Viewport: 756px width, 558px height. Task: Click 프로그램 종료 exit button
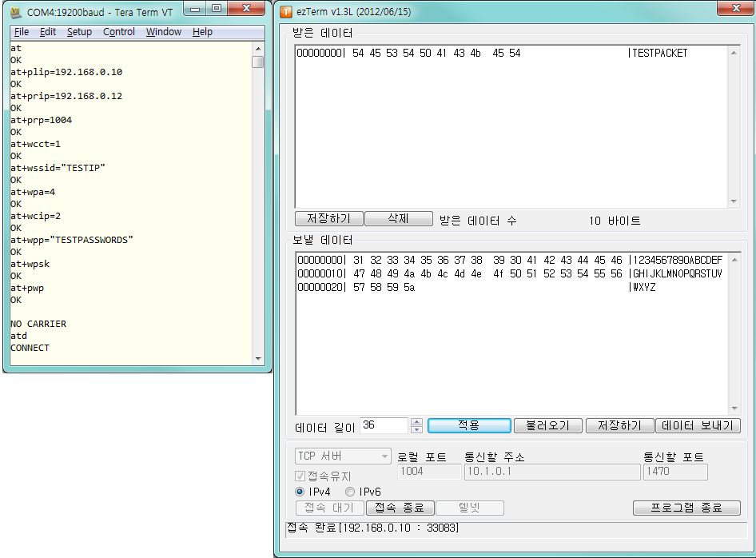tap(686, 508)
